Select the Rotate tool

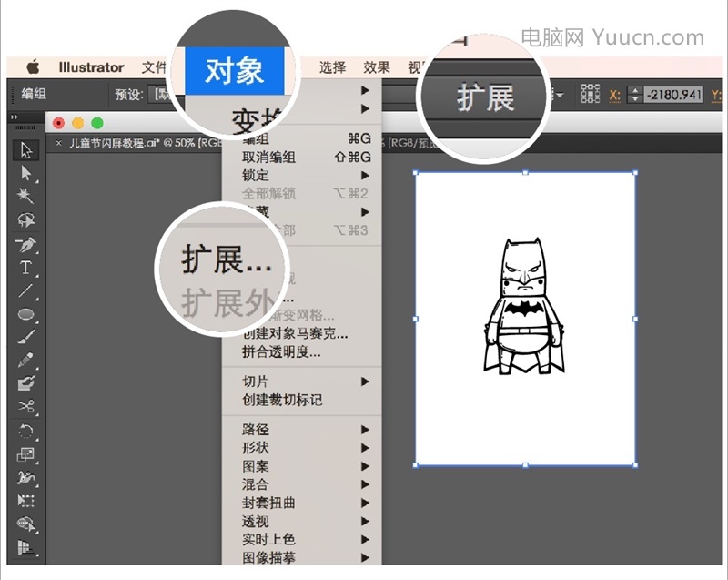point(26,432)
